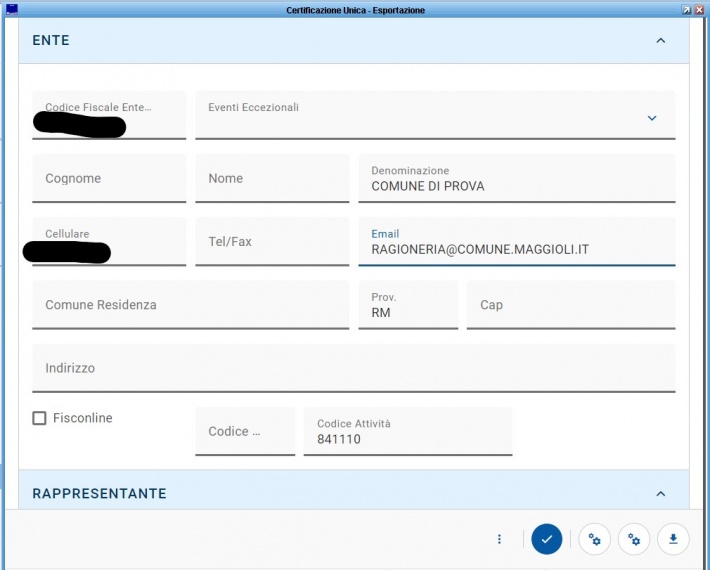Enable the Fisconline checkbox
Image resolution: width=710 pixels, height=570 pixels.
tap(40, 418)
